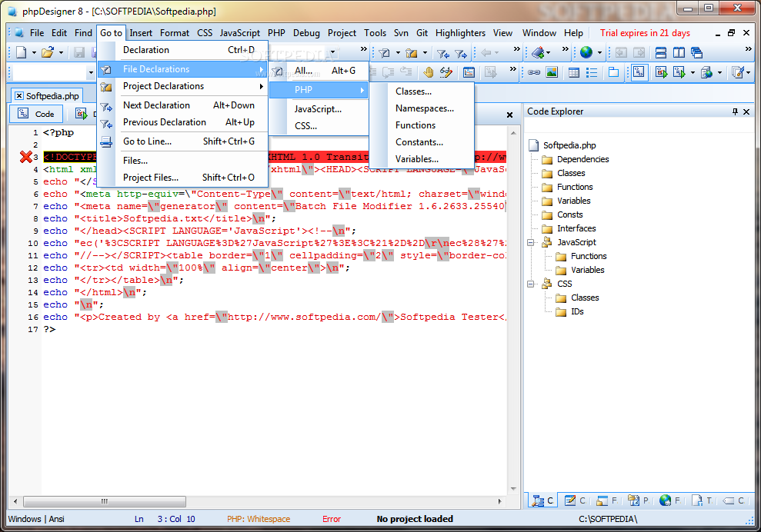Expand Project Declarations submenu
The height and width of the screenshot is (532, 761).
(183, 86)
